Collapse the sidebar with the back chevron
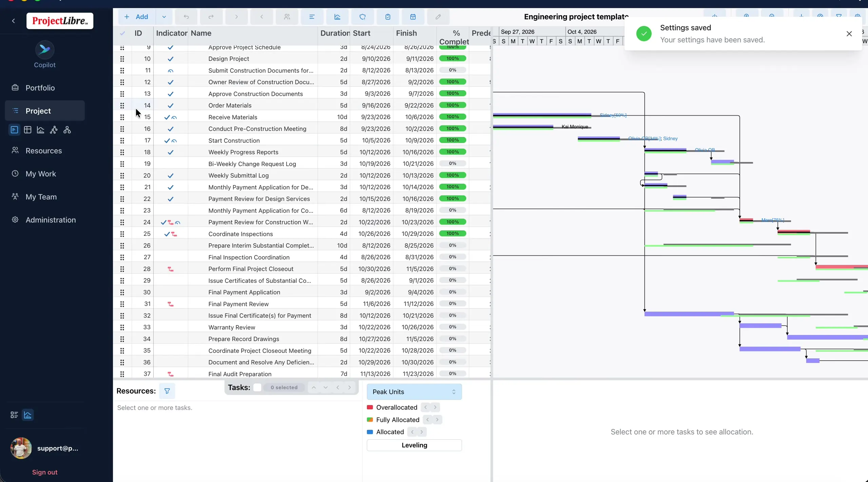 (x=14, y=21)
